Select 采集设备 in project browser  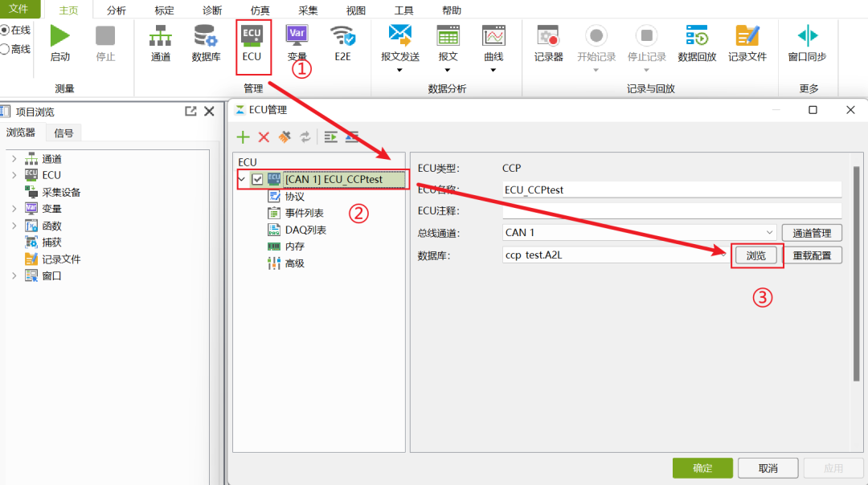tap(52, 193)
